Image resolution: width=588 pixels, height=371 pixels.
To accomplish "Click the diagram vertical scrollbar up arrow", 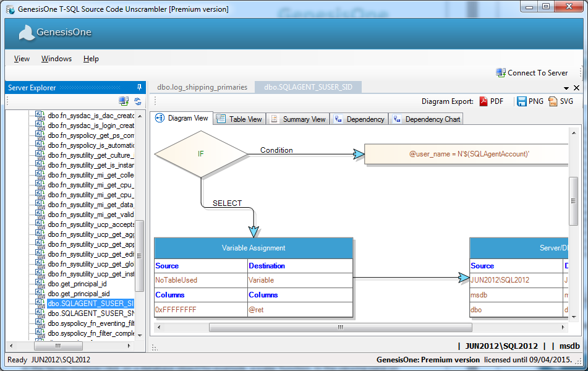I will click(x=574, y=133).
